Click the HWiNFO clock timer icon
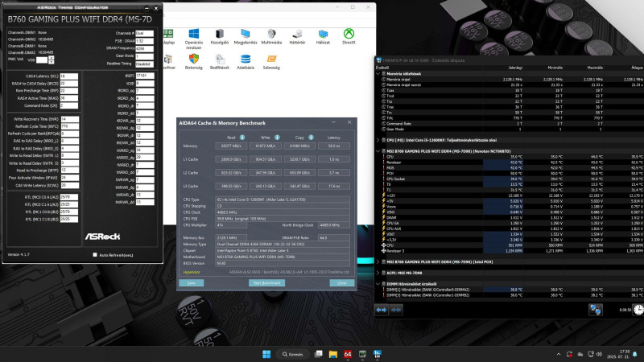The image size is (644, 362). (638, 310)
